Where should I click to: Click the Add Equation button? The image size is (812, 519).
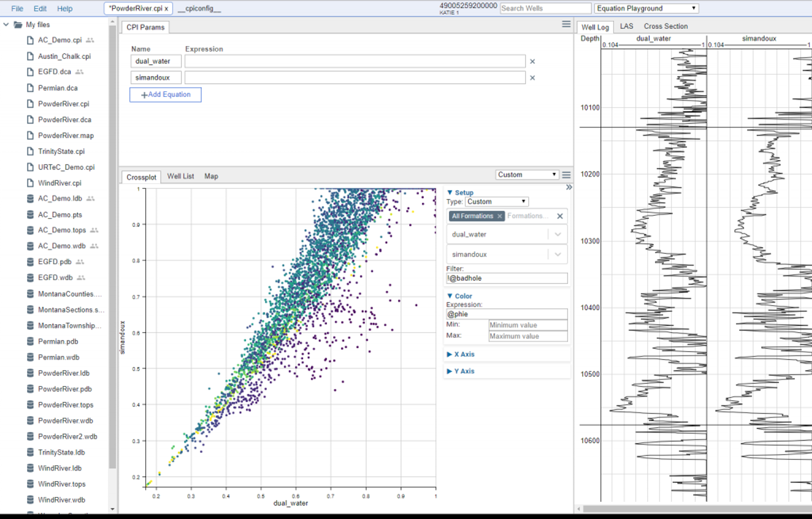coord(165,95)
